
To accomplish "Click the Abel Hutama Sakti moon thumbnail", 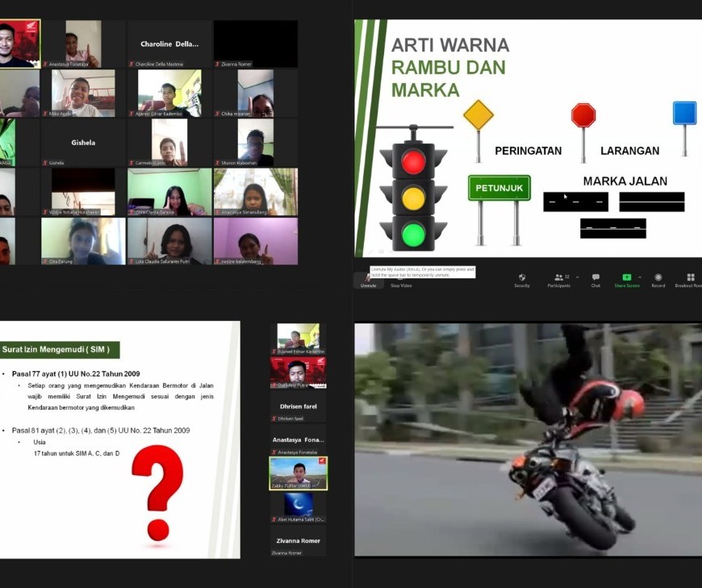I will [298, 506].
